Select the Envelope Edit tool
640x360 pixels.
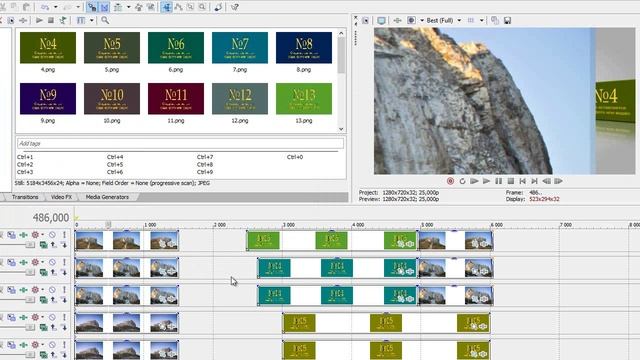[x=178, y=7]
